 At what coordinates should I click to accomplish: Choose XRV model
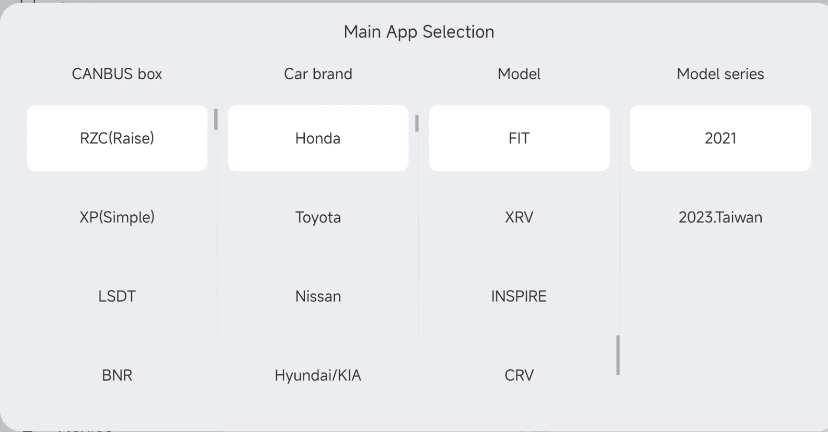[x=519, y=217]
